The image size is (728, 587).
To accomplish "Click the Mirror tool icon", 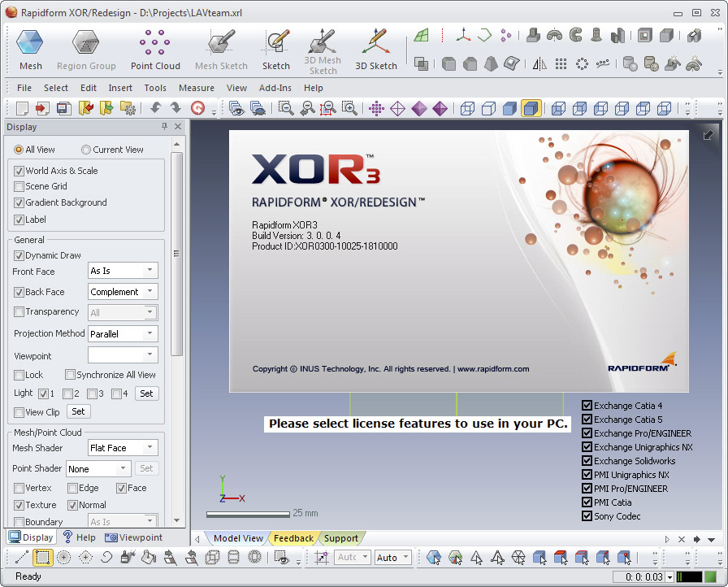I will click(539, 63).
